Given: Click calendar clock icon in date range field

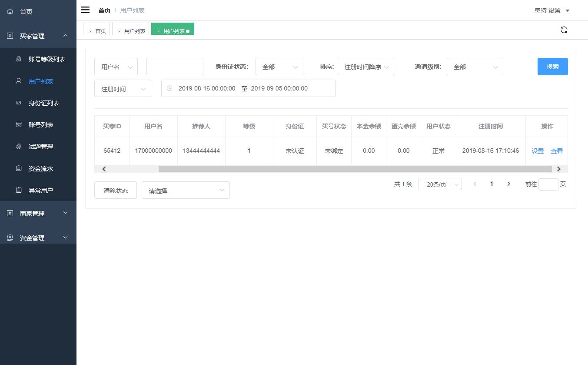Looking at the screenshot, I should [169, 88].
